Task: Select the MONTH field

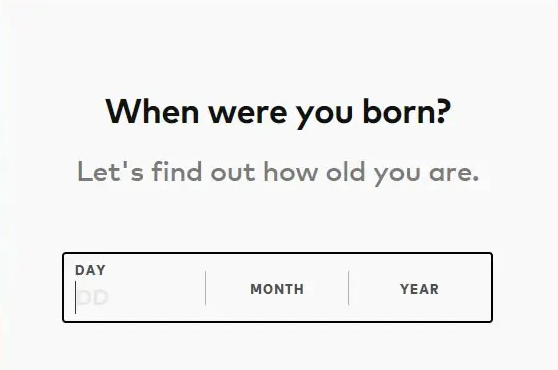Action: pos(277,288)
